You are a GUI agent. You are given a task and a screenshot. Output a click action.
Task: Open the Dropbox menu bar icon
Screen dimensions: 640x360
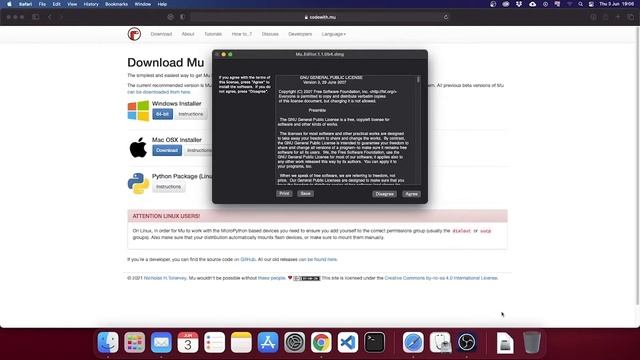tap(519, 4)
